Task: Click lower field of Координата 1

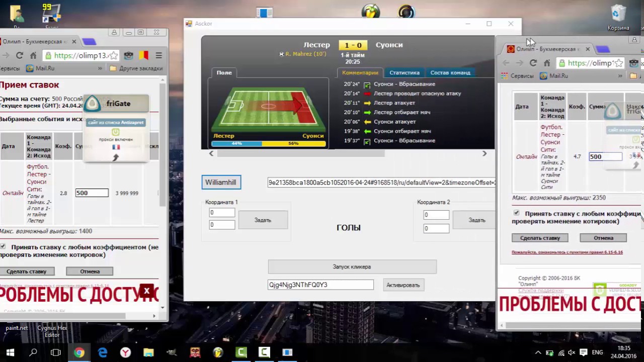Action: pyautogui.click(x=222, y=224)
